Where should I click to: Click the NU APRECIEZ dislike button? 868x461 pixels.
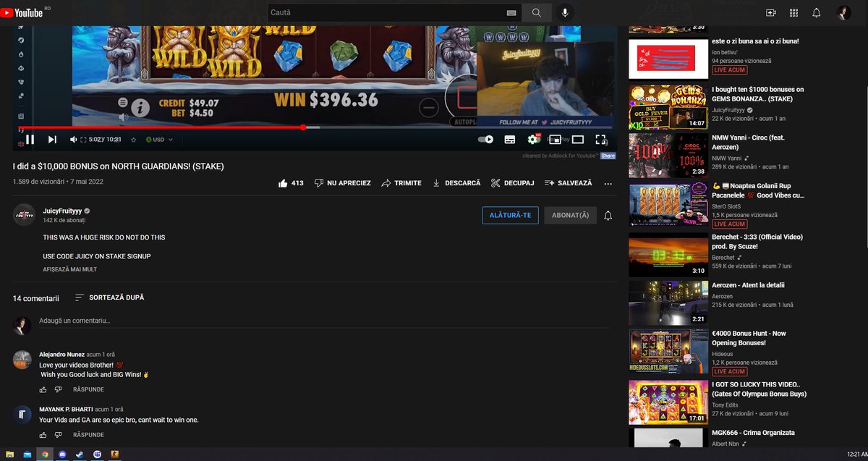click(x=343, y=183)
